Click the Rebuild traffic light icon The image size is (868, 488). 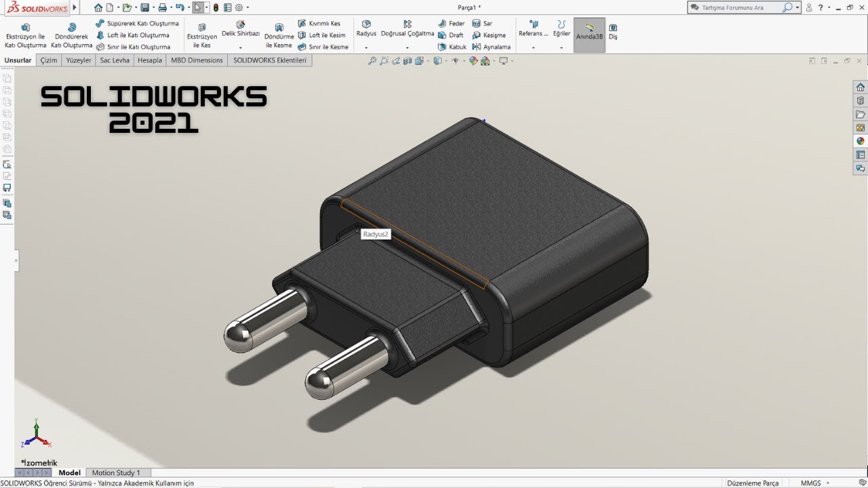tap(216, 7)
